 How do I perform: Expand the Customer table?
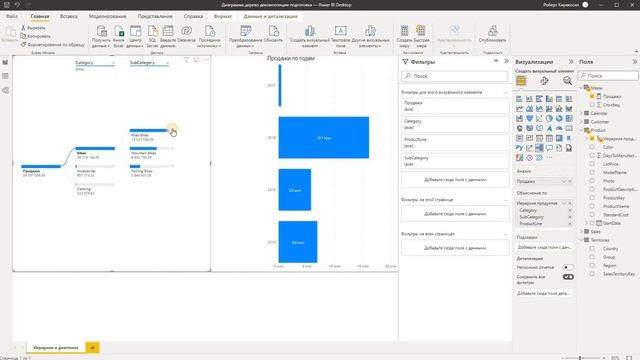(582, 122)
